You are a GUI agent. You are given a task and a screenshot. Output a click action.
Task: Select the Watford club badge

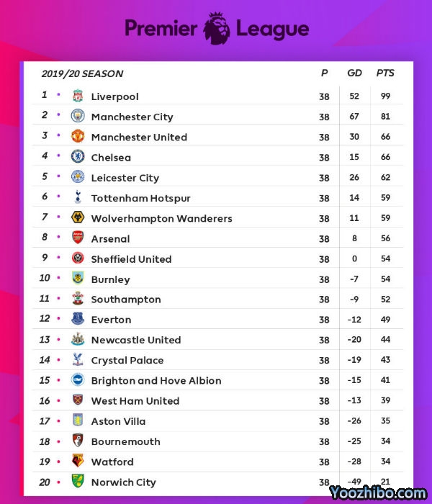coord(78,461)
